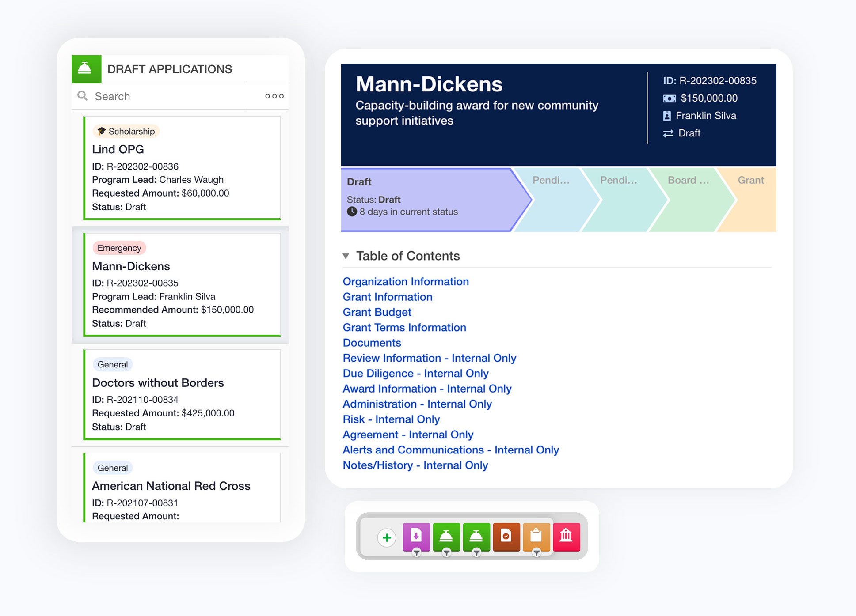Click the green plus button in the dock
Viewport: 856px width, 616px height.
click(x=386, y=537)
